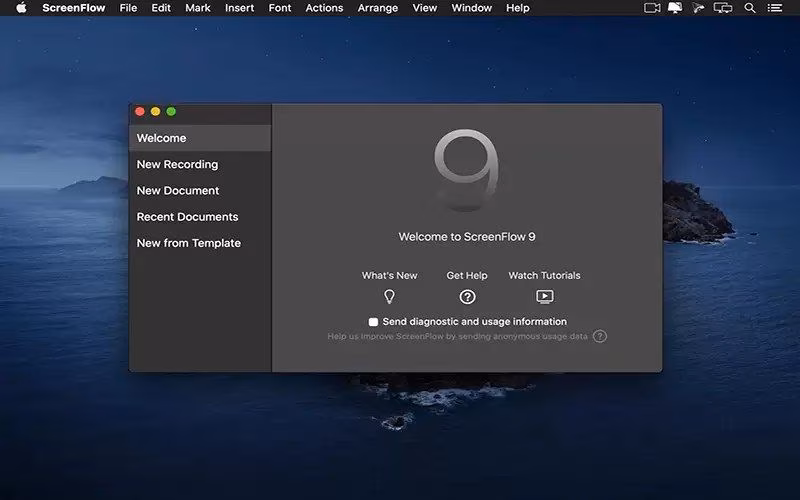This screenshot has height=500, width=800.
Task: Open the Apple menu
Action: click(x=21, y=8)
